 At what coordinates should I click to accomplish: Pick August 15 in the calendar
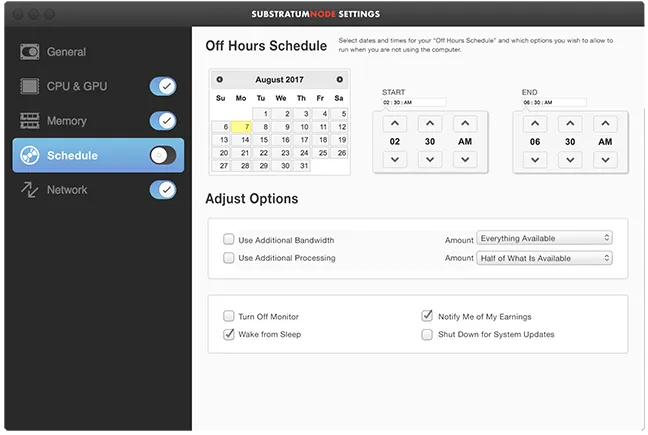[x=261, y=140]
